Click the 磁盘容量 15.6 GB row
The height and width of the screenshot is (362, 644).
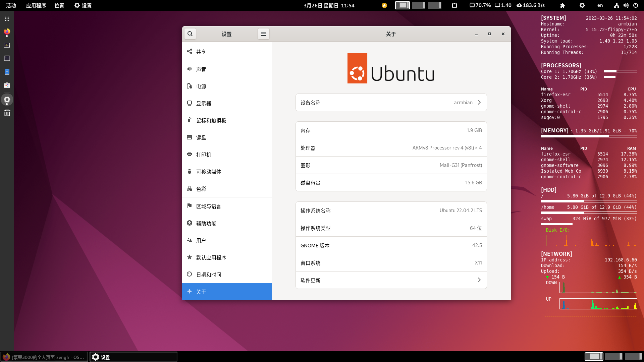(391, 183)
